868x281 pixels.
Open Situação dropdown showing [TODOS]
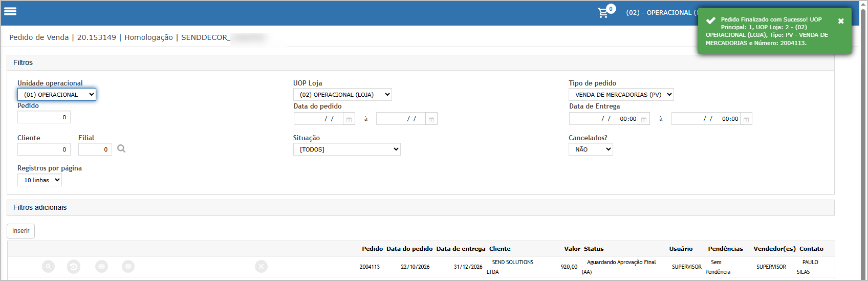pyautogui.click(x=346, y=149)
